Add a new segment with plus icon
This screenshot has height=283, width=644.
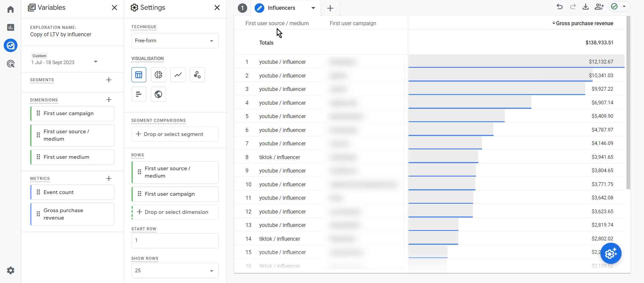(x=109, y=80)
